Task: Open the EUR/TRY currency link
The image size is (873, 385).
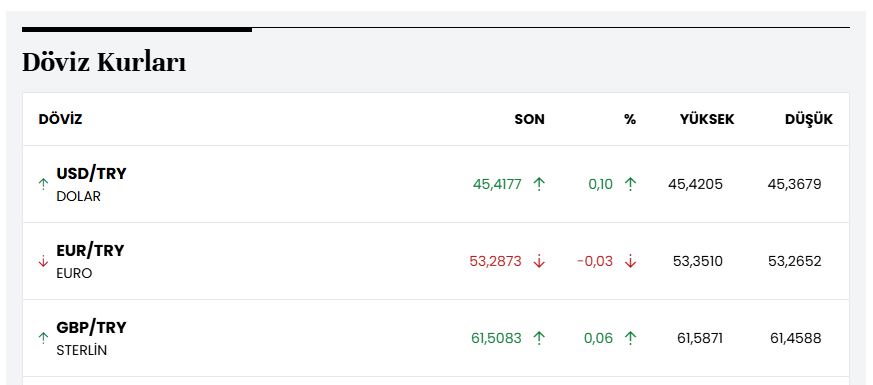Action: pyautogui.click(x=90, y=250)
